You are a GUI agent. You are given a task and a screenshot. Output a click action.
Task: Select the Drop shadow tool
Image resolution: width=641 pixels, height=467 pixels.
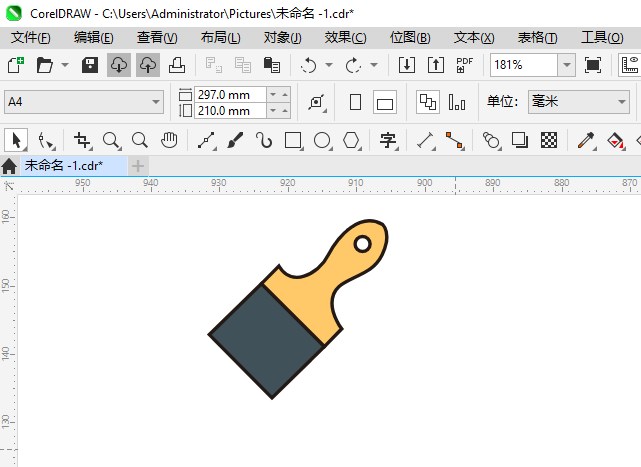click(x=520, y=141)
